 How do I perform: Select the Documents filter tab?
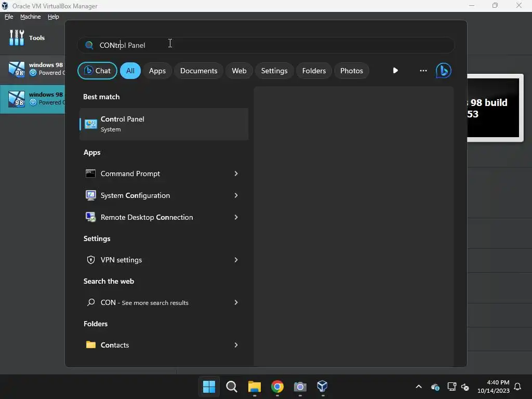198,71
